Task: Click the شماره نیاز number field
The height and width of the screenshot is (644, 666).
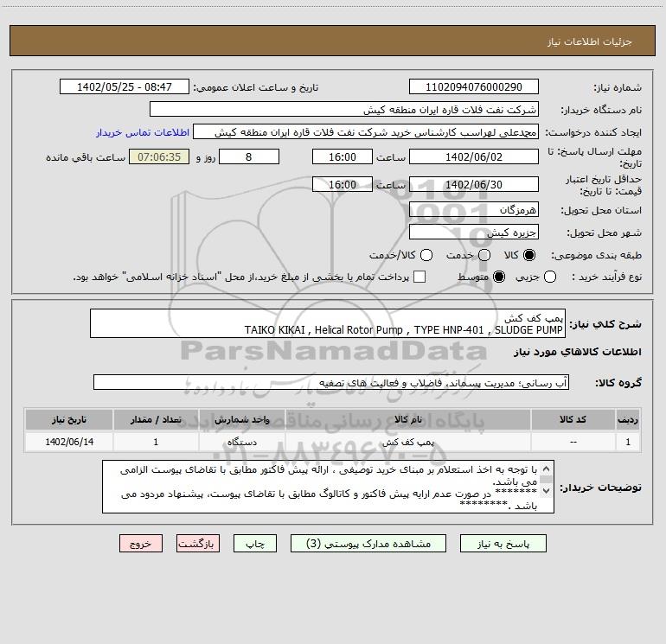Action: pyautogui.click(x=474, y=87)
